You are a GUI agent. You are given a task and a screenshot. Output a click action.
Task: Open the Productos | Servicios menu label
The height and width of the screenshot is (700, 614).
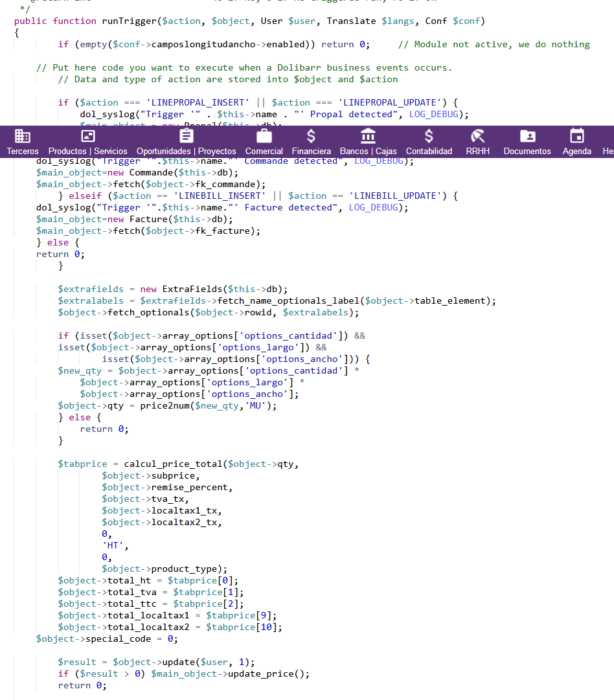(x=87, y=152)
